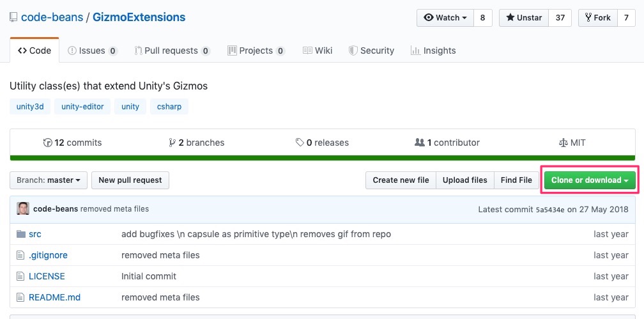View the 0 releases

point(323,143)
